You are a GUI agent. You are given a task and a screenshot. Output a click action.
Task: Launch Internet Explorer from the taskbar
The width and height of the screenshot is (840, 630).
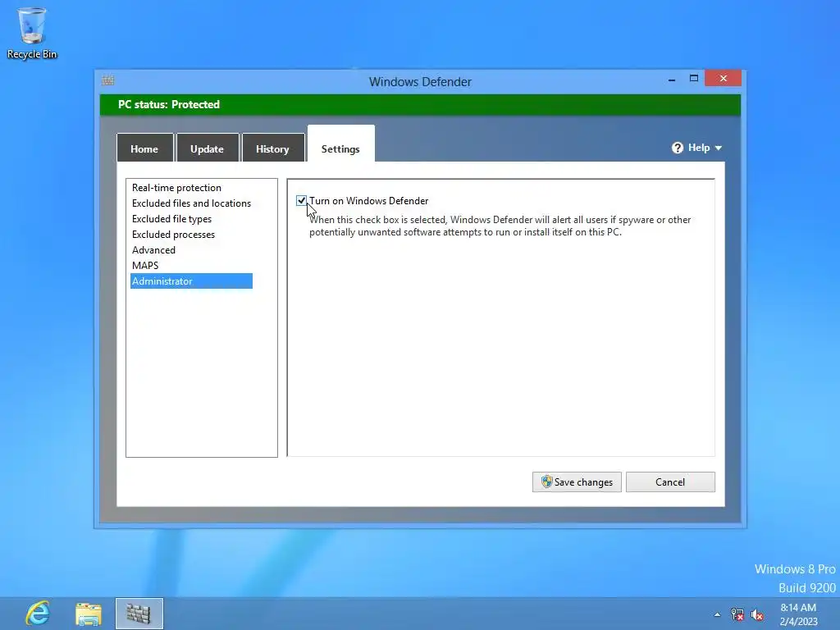tap(38, 614)
